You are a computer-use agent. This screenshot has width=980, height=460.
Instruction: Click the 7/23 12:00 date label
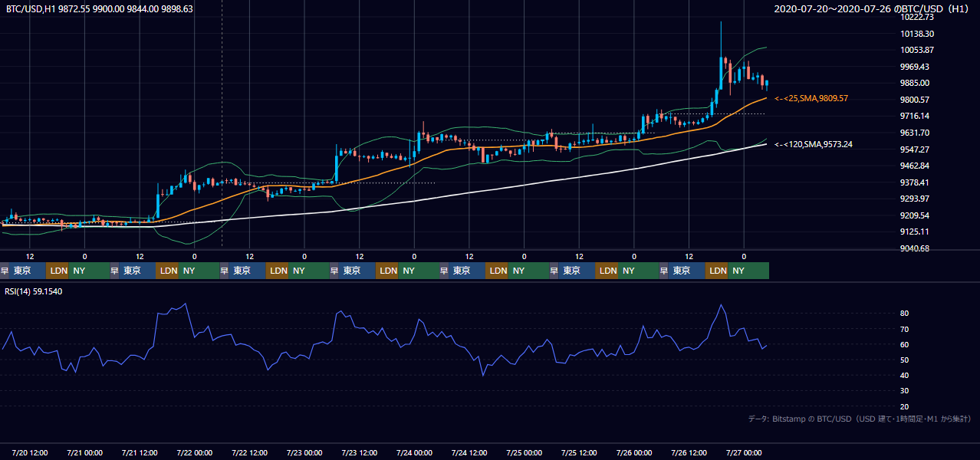pos(359,452)
